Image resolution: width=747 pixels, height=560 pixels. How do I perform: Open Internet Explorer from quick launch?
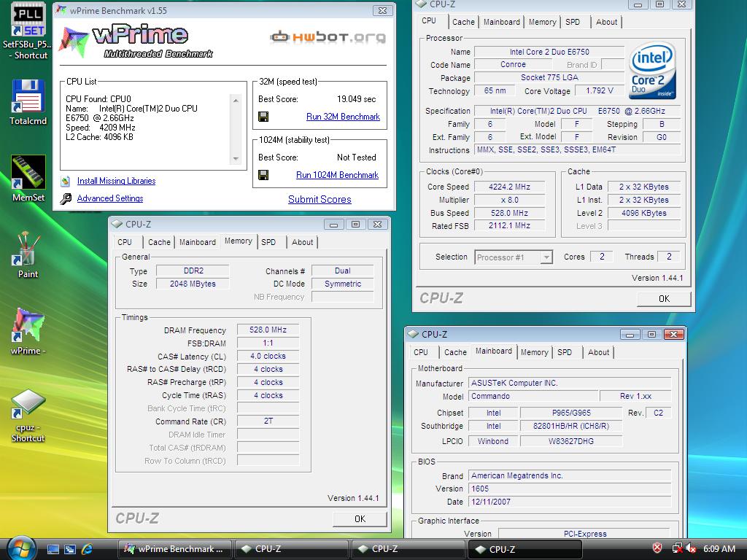point(87,549)
